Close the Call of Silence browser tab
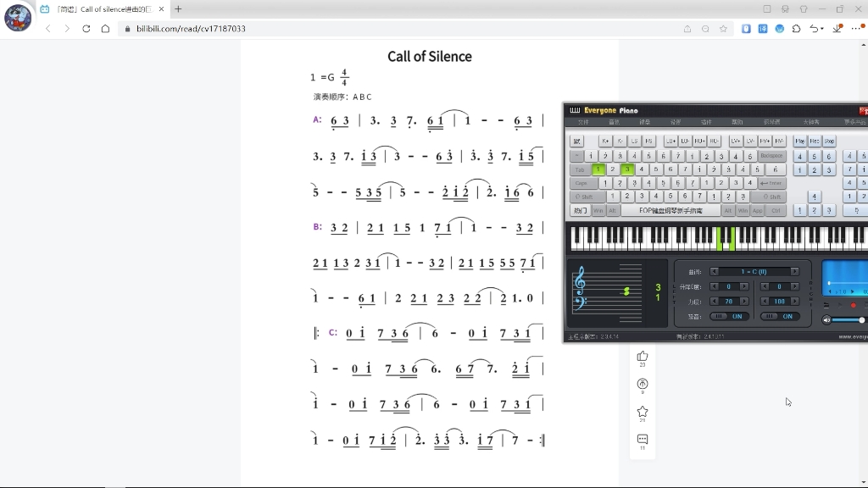Viewport: 868px width, 488px height. 161,8
